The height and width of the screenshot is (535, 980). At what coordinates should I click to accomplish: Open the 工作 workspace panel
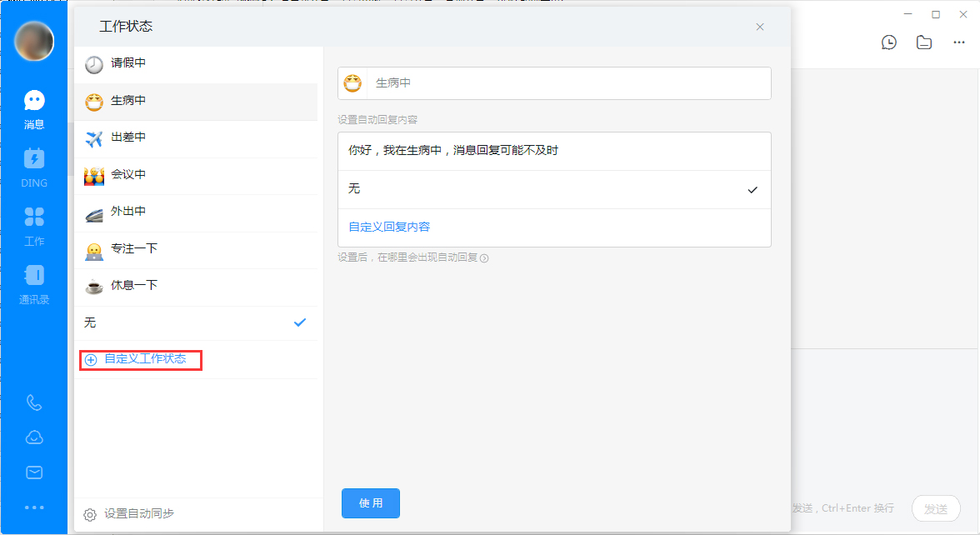[x=33, y=225]
